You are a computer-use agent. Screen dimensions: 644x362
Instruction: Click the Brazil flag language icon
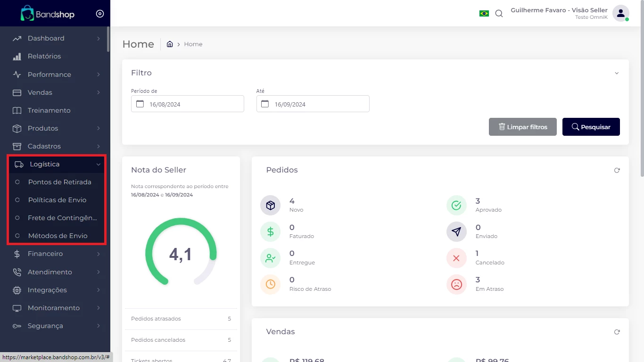pyautogui.click(x=484, y=14)
